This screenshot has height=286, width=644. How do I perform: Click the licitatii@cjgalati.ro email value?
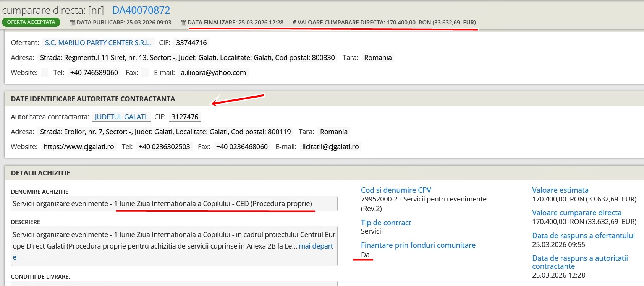[330, 146]
